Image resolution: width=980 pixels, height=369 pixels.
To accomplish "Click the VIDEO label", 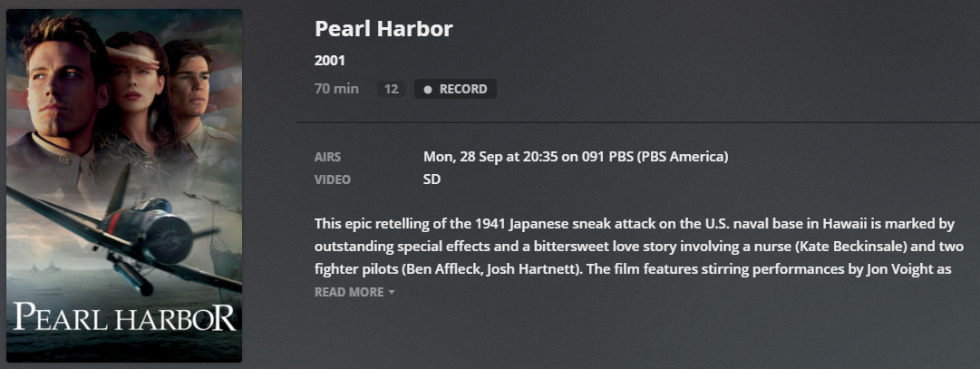I will [x=333, y=180].
